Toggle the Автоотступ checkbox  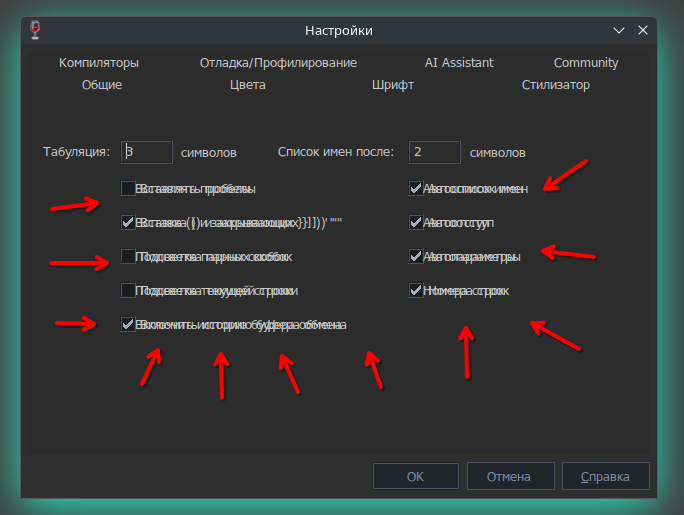coord(415,222)
